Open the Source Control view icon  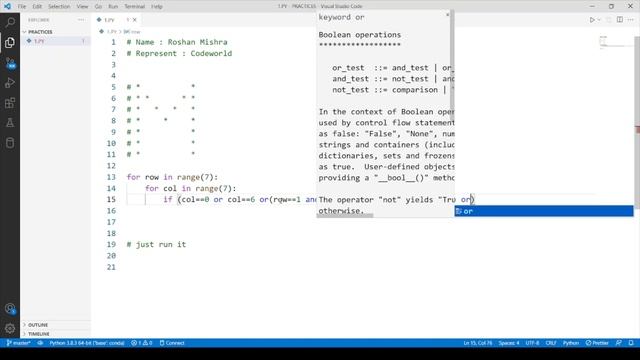click(10, 63)
